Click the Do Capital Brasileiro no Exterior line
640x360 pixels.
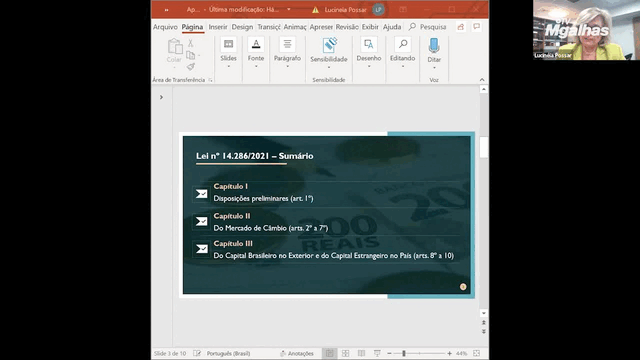tap(333, 256)
